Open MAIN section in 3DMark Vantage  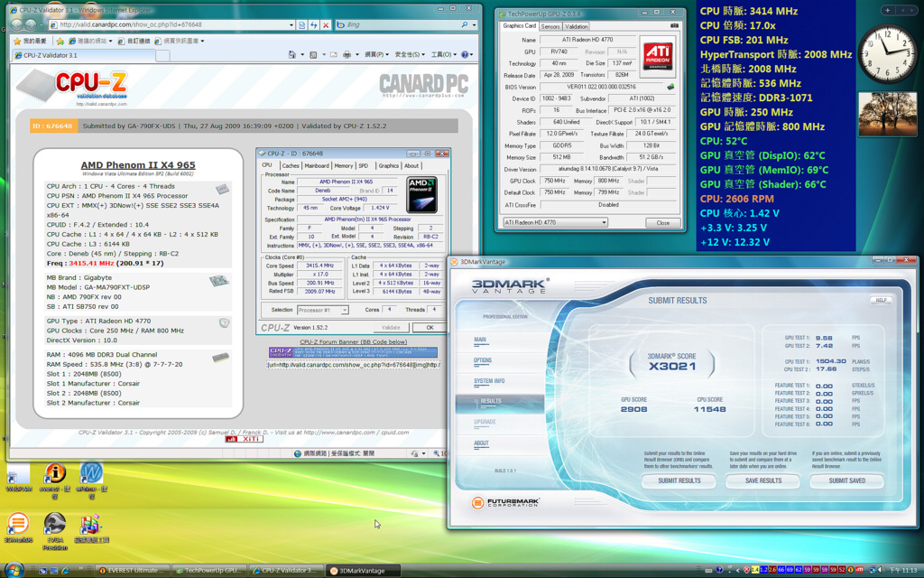[480, 340]
